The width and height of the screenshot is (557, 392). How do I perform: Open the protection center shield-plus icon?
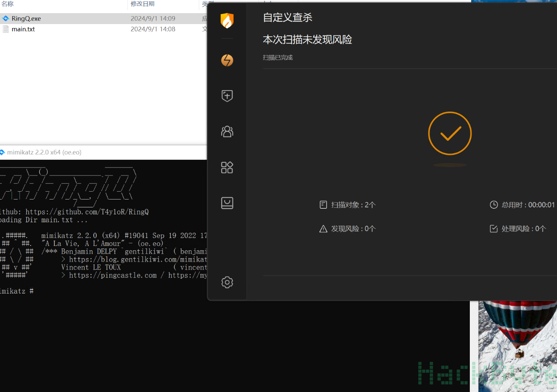(x=227, y=96)
